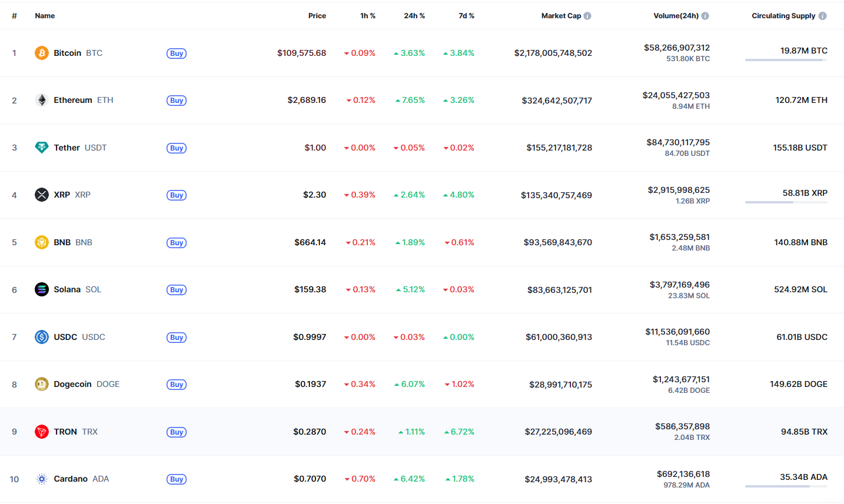Buy Cardano using its Buy button
This screenshot has width=844, height=504.
pyautogui.click(x=177, y=479)
